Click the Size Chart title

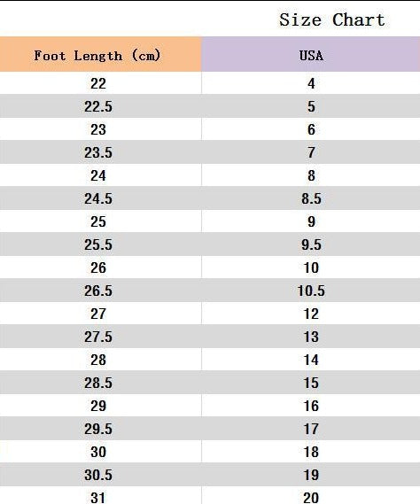pos(332,19)
